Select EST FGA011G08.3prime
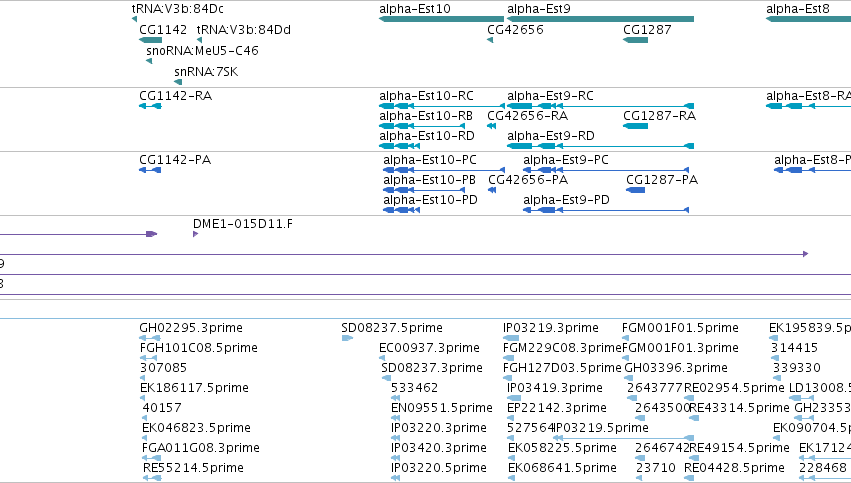Image resolution: width=851 pixels, height=483 pixels. coord(201,448)
